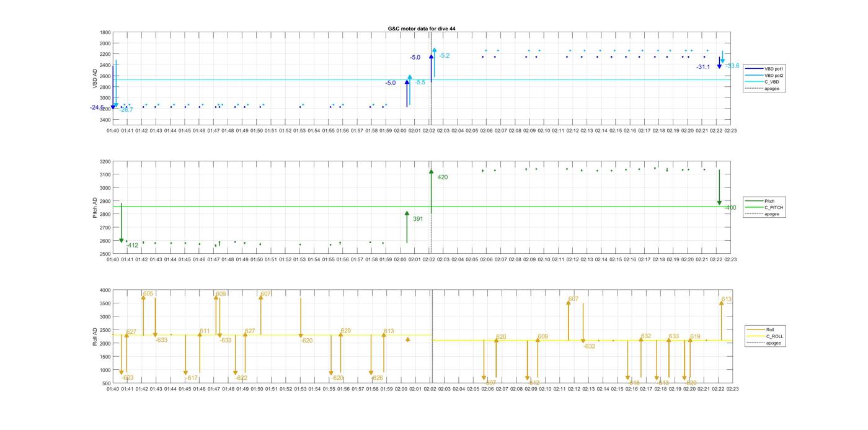Image resolution: width=868 pixels, height=430 pixels.
Task: Click the 2700 tick on Pitch axis
Action: (x=105, y=228)
